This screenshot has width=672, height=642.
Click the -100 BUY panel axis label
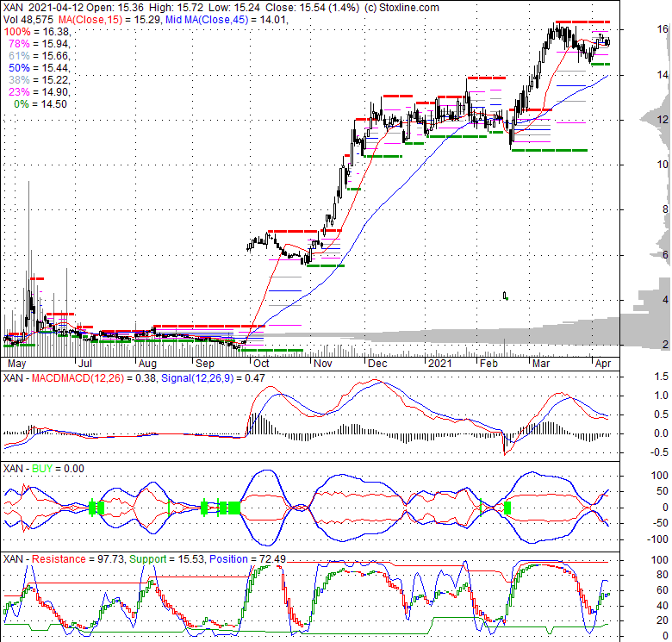pyautogui.click(x=656, y=539)
